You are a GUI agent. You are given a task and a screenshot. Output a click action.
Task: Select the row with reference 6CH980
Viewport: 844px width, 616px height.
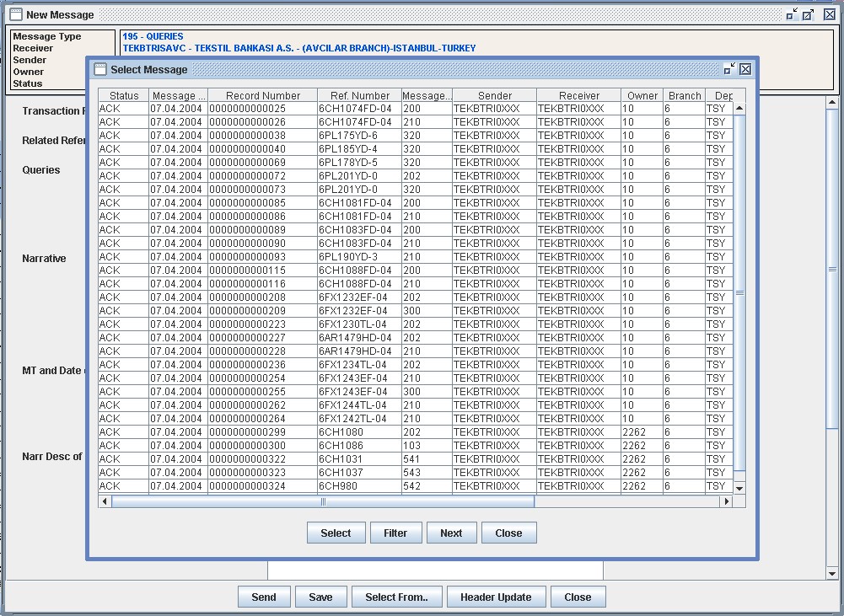tap(416, 486)
